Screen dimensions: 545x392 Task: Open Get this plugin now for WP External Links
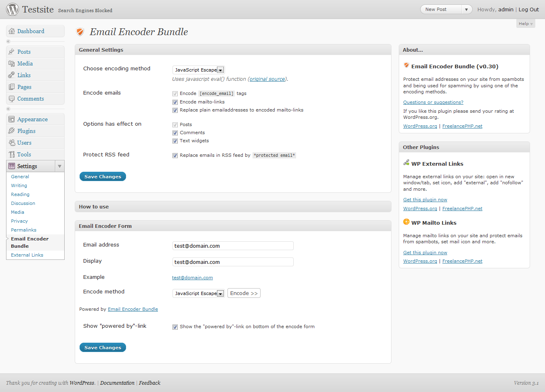pyautogui.click(x=425, y=200)
